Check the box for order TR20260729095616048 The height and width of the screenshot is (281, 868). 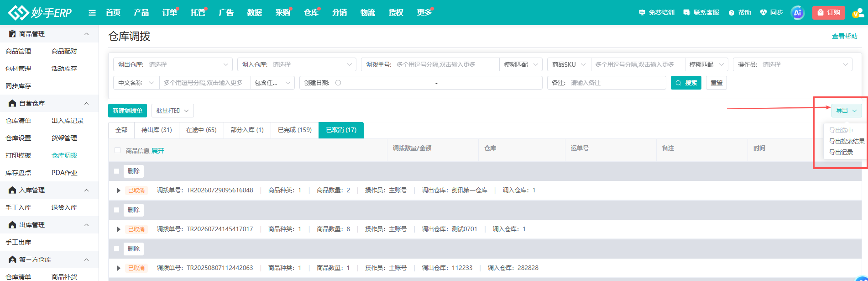coord(117,171)
